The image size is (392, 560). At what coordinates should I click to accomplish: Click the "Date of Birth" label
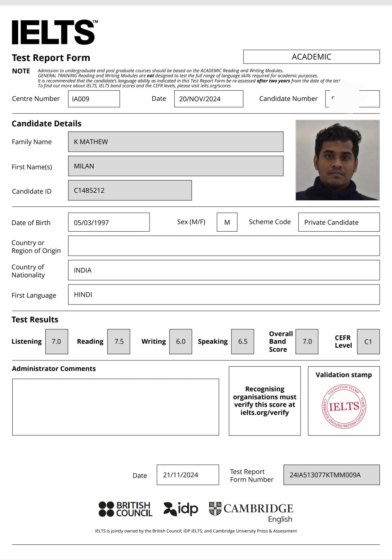point(31,223)
